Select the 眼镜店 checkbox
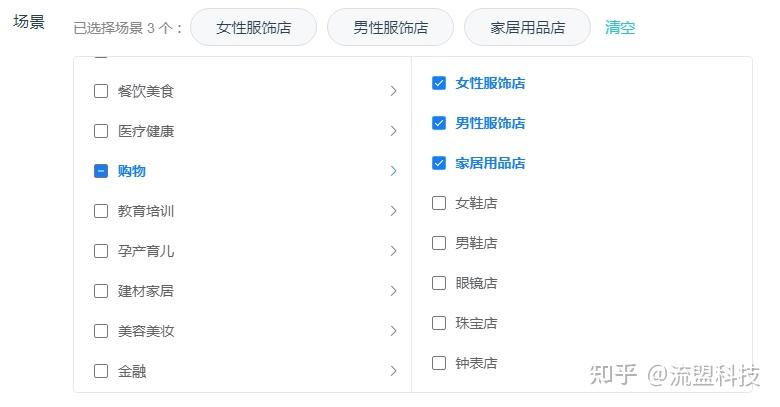This screenshot has height=407, width=780. (x=439, y=283)
